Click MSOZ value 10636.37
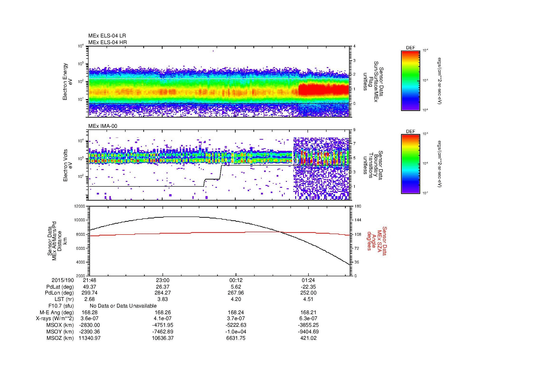This screenshot has height=392, width=555. point(163,338)
